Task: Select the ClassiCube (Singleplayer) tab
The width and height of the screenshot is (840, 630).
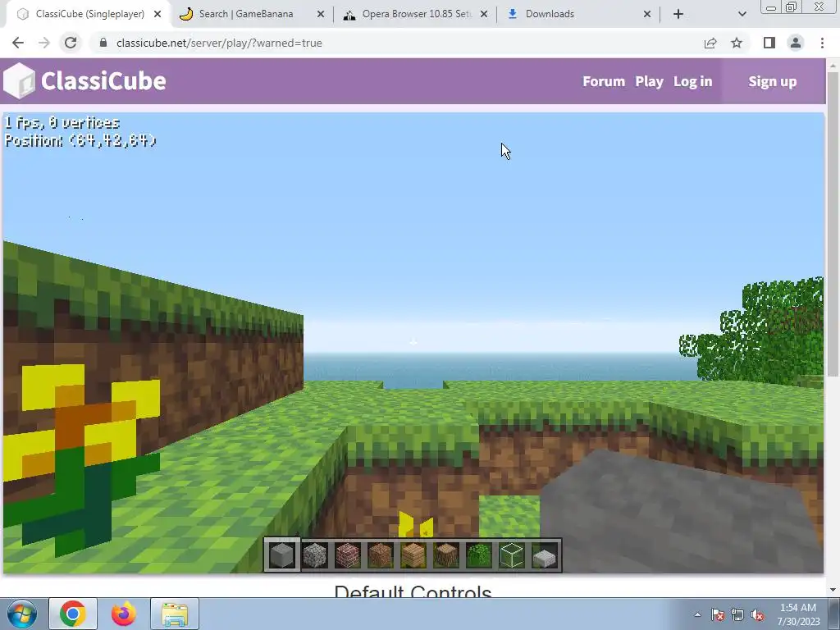Action: (89, 14)
